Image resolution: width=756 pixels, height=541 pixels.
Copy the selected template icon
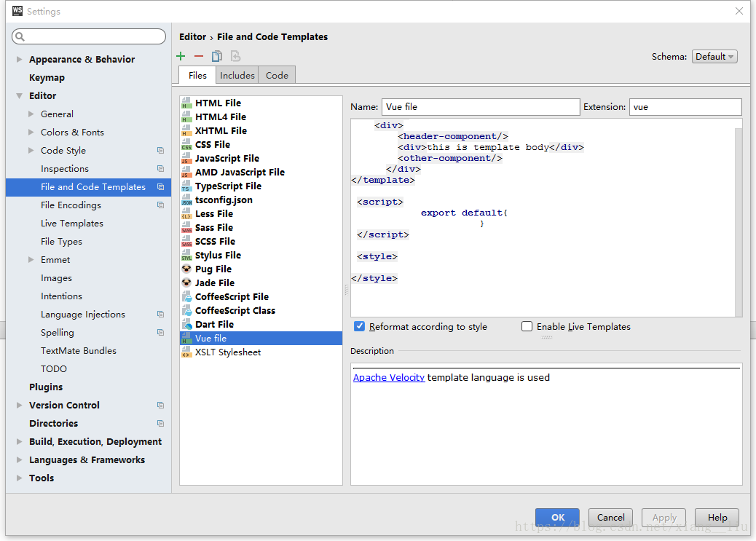tap(217, 56)
